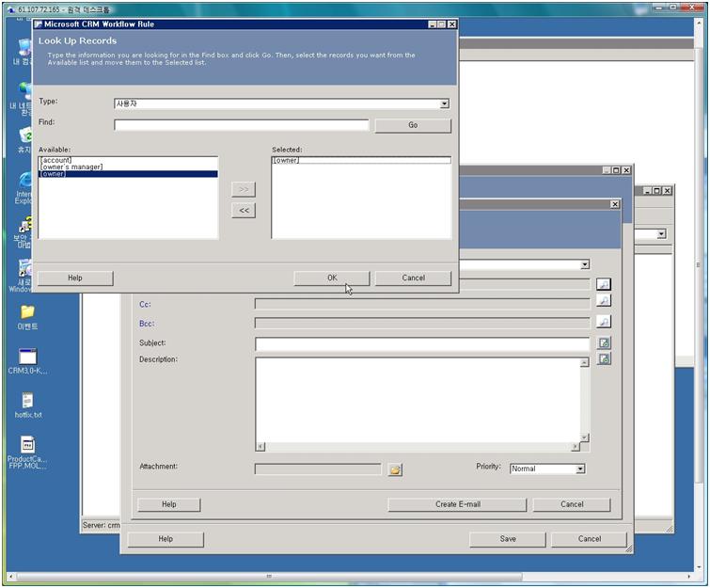
Task: Open dropdown in the rightmost background window
Action: click(661, 233)
